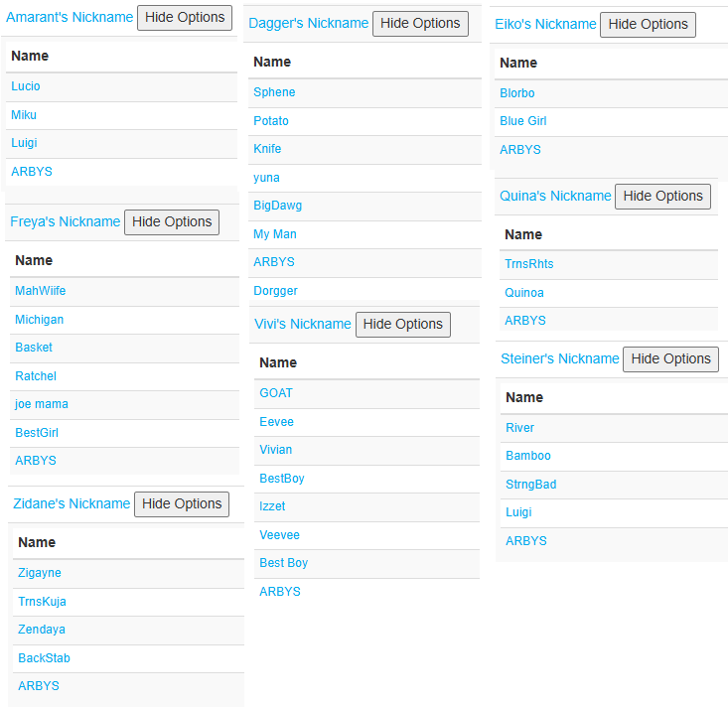
Task: Choose ARBYS under Amarant's Nickname
Action: (x=32, y=172)
